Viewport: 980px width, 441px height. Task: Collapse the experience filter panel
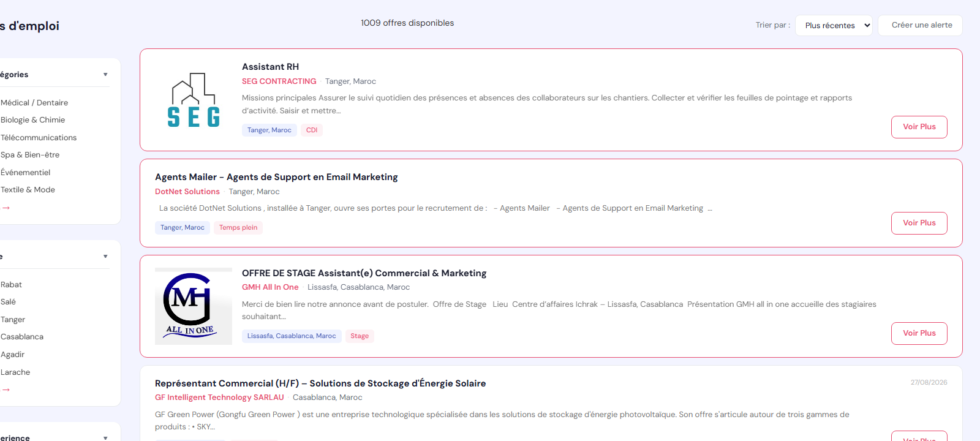(105, 438)
